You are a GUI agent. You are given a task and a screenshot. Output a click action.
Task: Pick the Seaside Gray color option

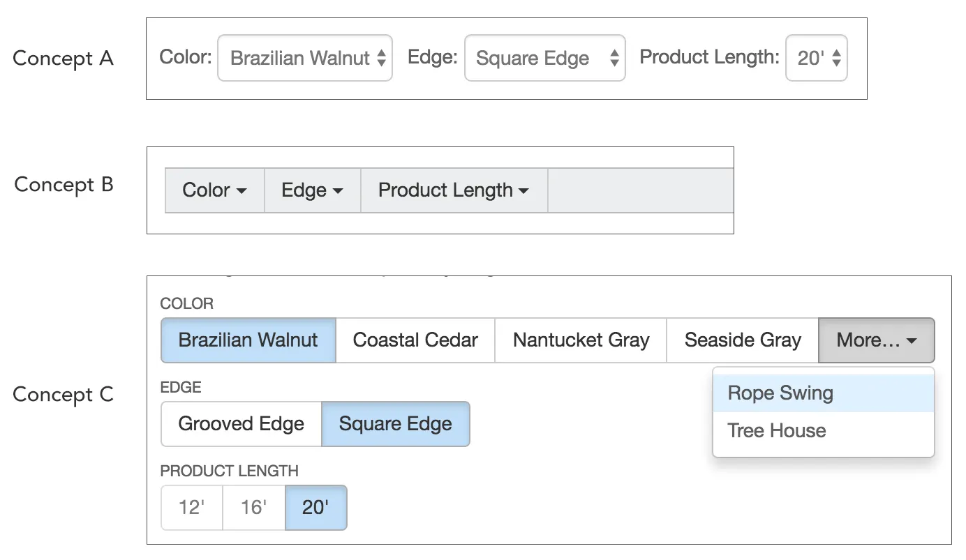743,340
